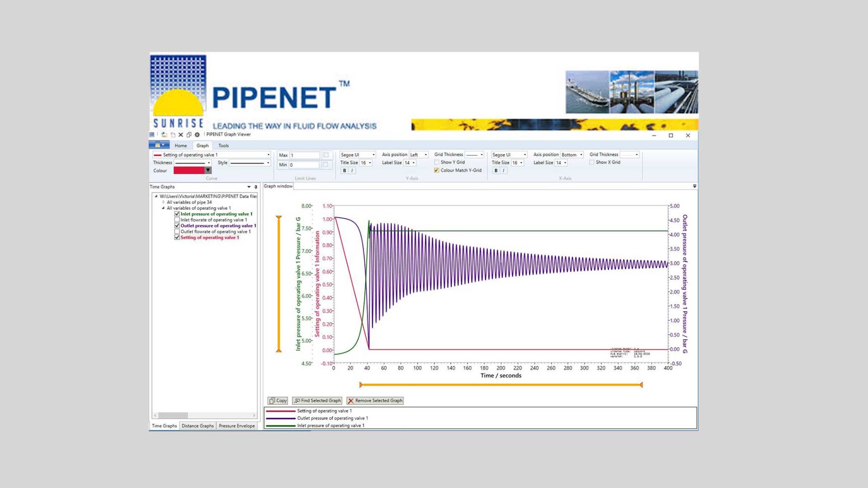
Task: Expand All variables of pipe 34 node
Action: pyautogui.click(x=163, y=202)
